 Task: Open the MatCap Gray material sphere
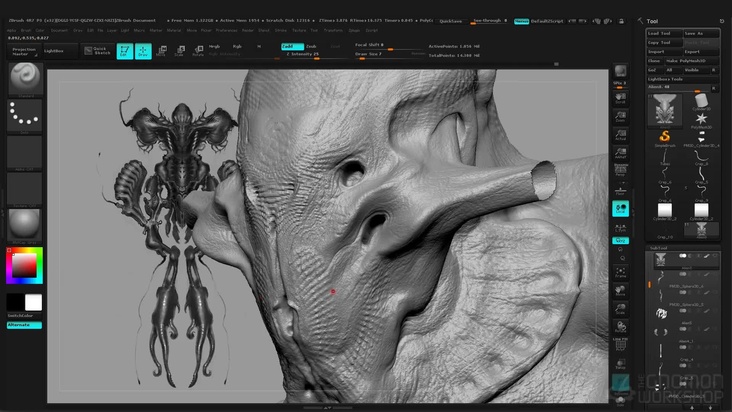(24, 226)
